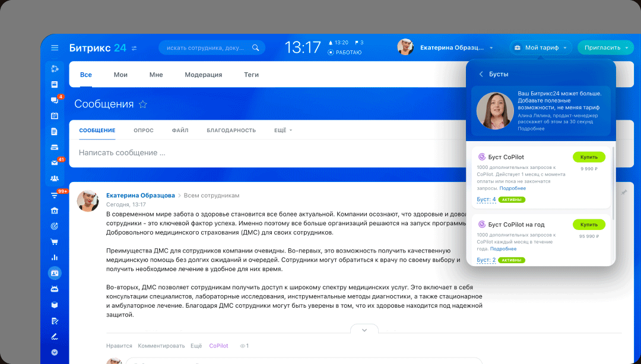The image size is (641, 364).
Task: Expand the post with down chevron
Action: [364, 330]
